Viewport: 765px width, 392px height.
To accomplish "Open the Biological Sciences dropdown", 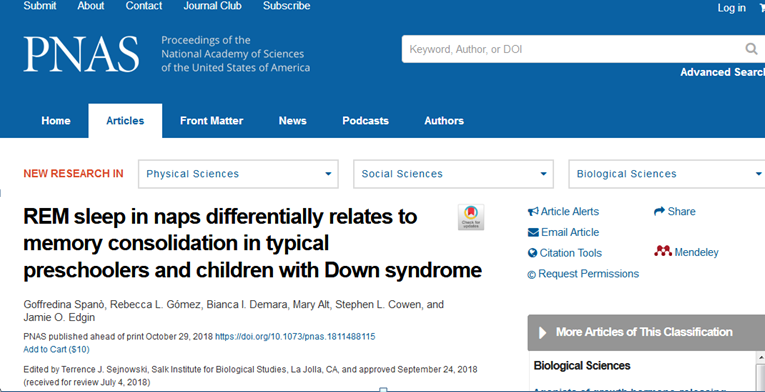I will [x=667, y=174].
